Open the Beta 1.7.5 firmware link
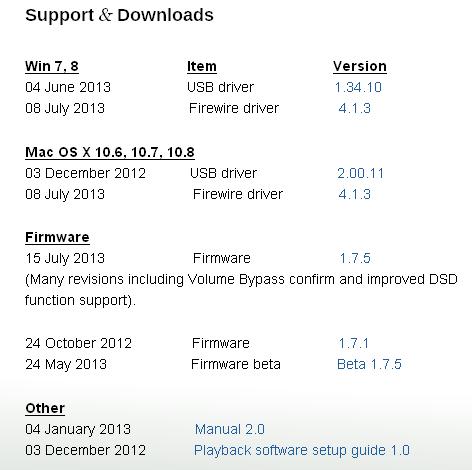 (x=369, y=364)
